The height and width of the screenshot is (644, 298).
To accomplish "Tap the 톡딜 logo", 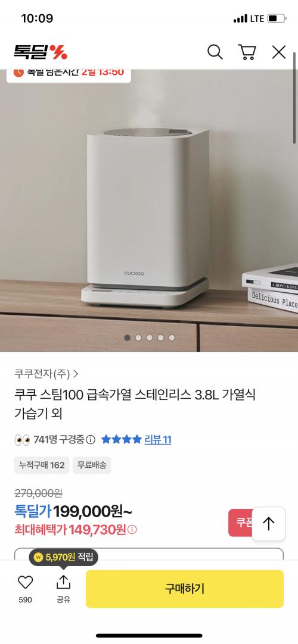I will (x=41, y=52).
